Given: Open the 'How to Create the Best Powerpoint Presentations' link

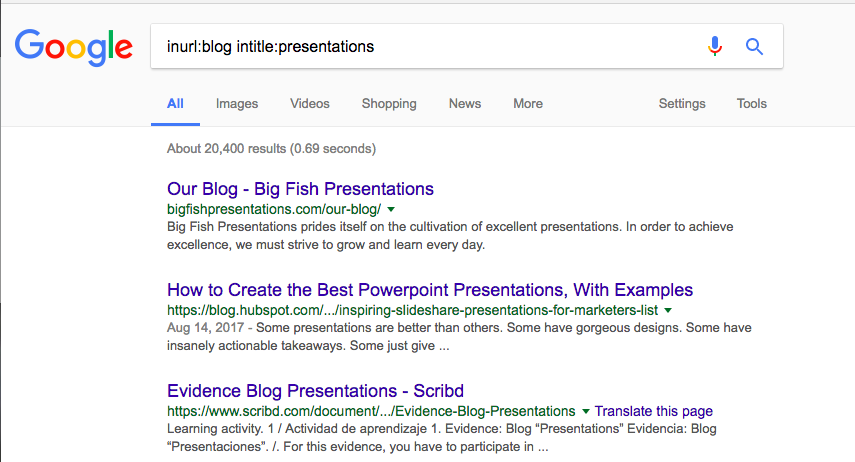Looking at the screenshot, I should tap(430, 290).
